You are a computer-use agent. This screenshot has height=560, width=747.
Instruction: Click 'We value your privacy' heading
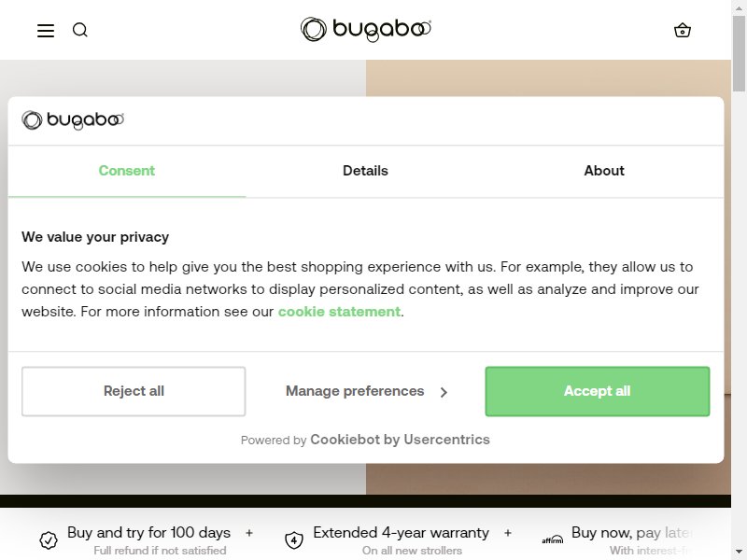(x=95, y=237)
